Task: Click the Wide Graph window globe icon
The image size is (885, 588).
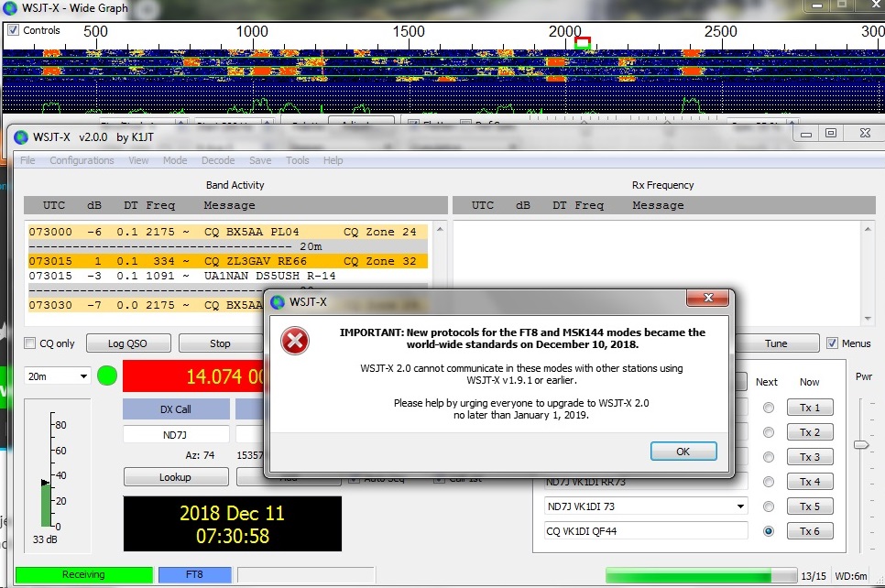Action: coord(10,8)
